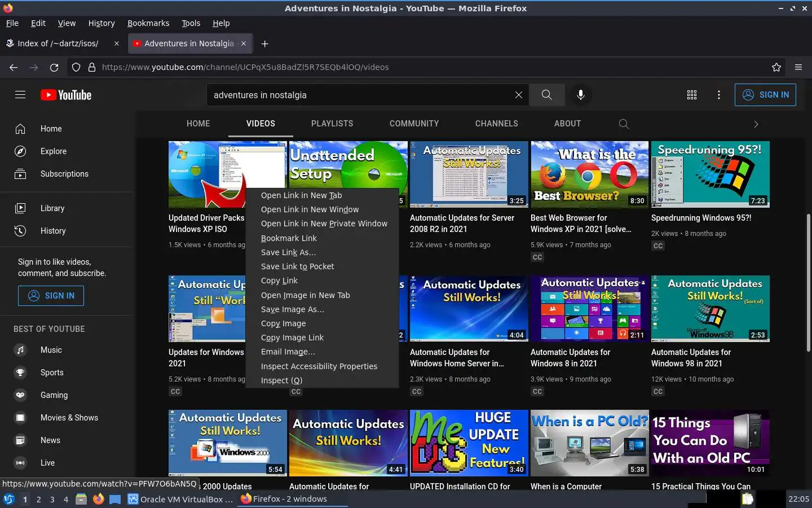Select Copy Link from context menu
The width and height of the screenshot is (812, 508).
pyautogui.click(x=322, y=281)
